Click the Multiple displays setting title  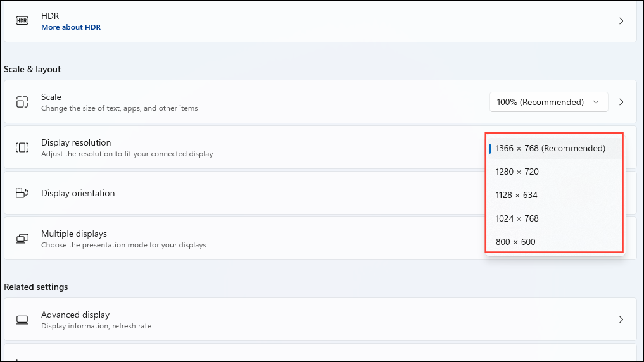[74, 234]
